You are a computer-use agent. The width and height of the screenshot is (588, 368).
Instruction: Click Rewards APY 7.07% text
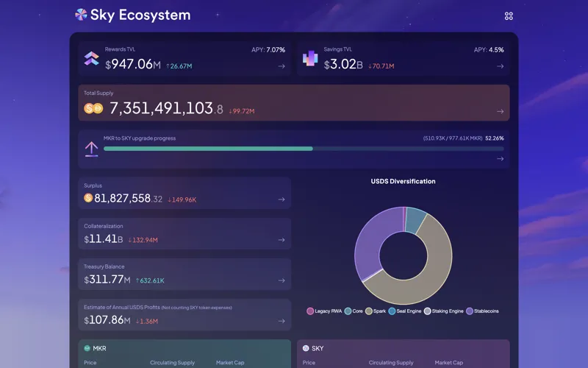click(268, 49)
